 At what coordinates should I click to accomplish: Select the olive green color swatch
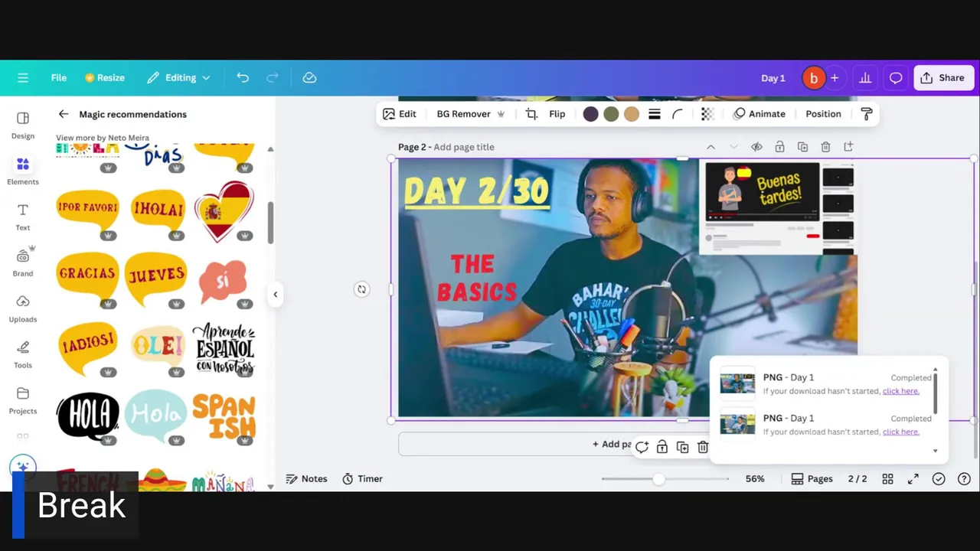tap(611, 114)
